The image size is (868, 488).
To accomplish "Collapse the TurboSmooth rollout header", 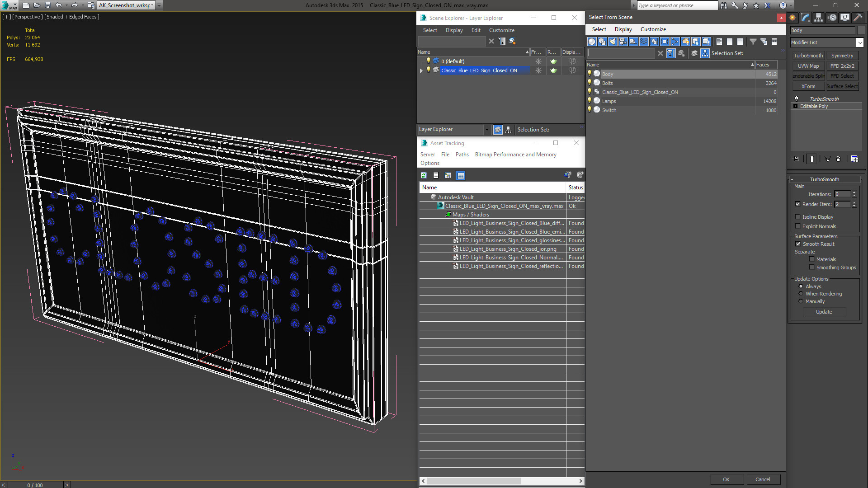I will click(825, 179).
